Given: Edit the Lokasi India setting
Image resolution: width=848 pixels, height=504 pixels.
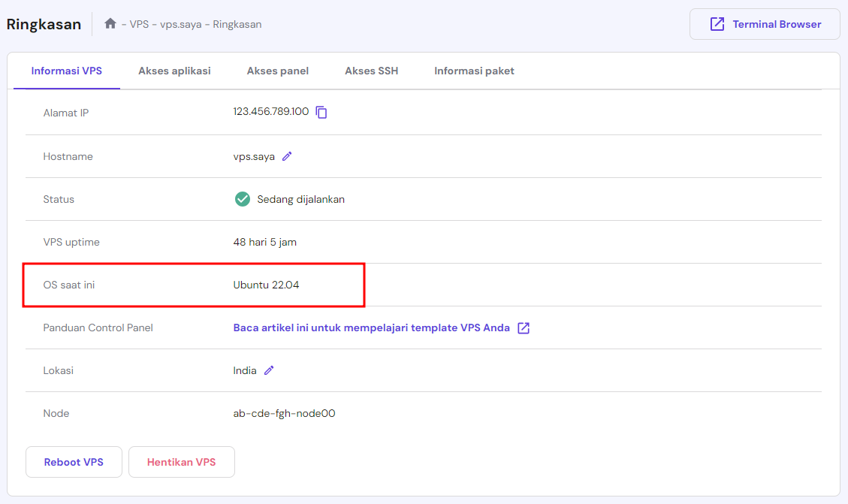Looking at the screenshot, I should [x=269, y=370].
